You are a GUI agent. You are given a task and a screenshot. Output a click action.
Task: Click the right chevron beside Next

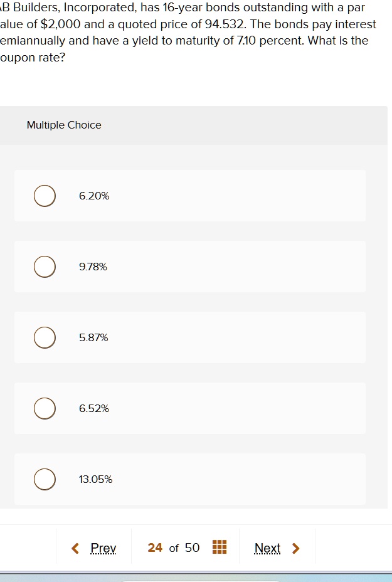point(296,548)
